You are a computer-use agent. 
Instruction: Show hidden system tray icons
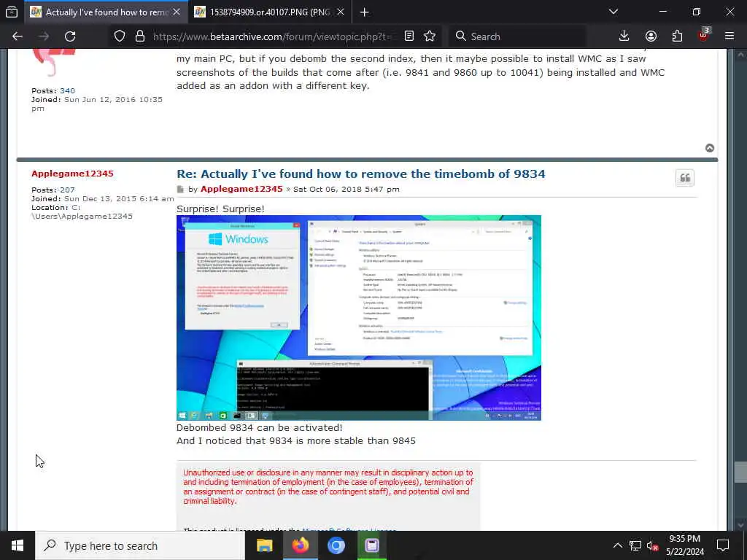point(617,545)
